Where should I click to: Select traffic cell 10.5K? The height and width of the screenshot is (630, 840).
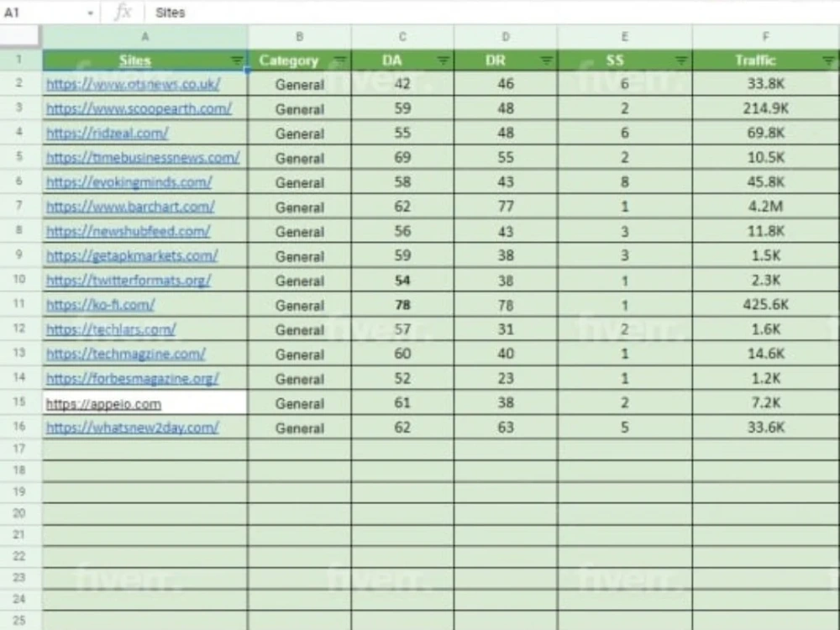coord(765,158)
